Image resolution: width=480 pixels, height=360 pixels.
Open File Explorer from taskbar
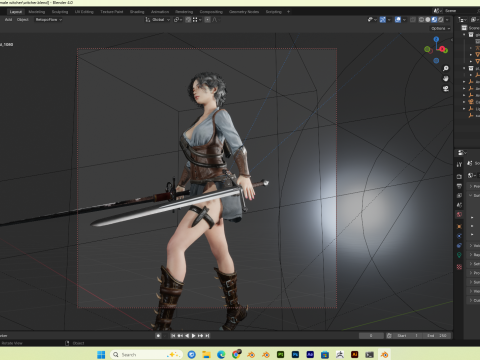206,354
